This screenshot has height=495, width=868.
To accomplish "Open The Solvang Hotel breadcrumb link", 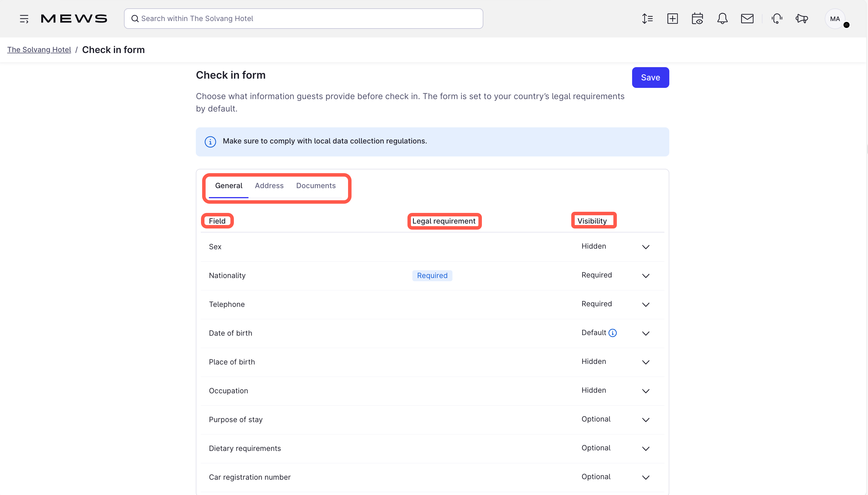I will (x=39, y=50).
